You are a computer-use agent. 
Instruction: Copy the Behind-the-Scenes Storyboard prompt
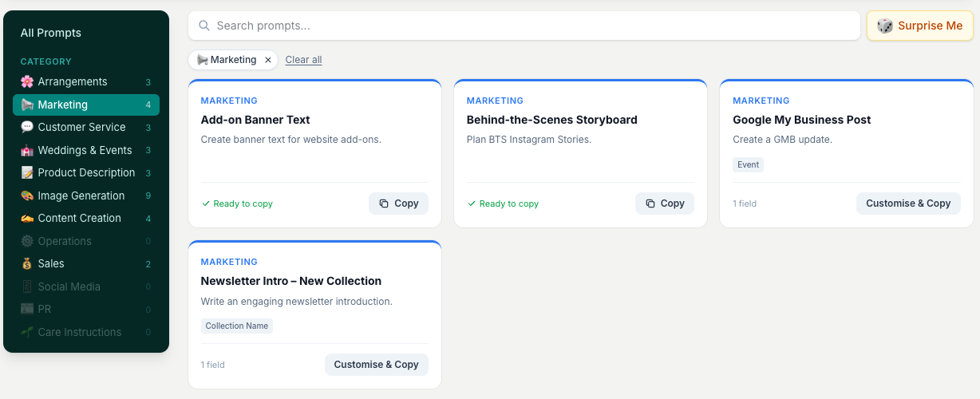pyautogui.click(x=665, y=203)
